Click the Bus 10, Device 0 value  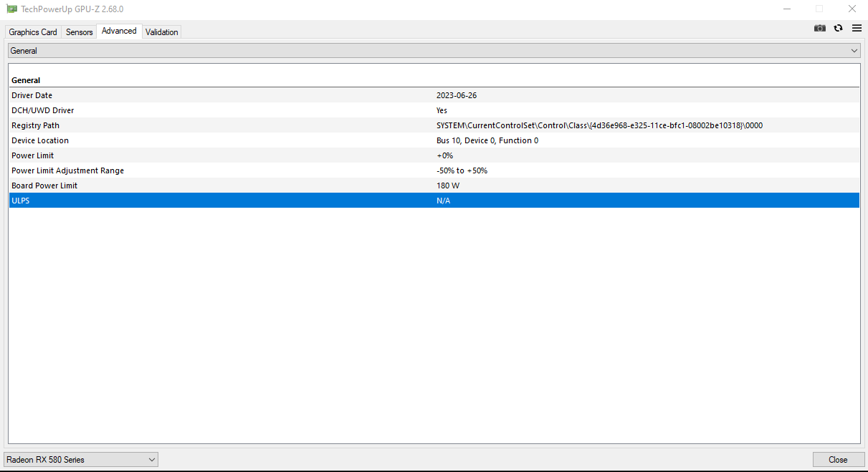pos(487,140)
